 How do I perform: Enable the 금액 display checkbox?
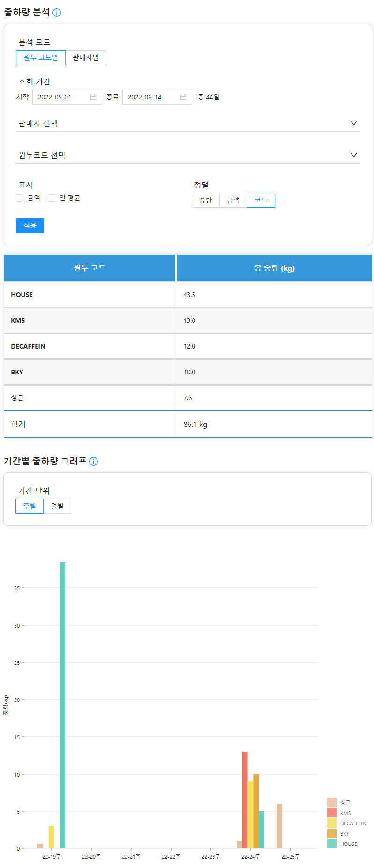coord(20,198)
